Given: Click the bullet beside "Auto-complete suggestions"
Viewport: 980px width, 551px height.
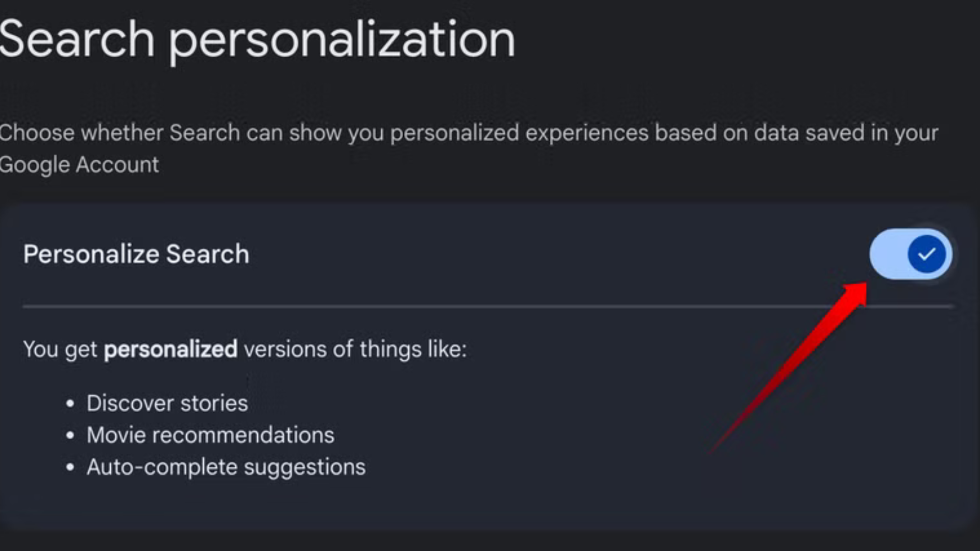Looking at the screenshot, I should tap(70, 467).
